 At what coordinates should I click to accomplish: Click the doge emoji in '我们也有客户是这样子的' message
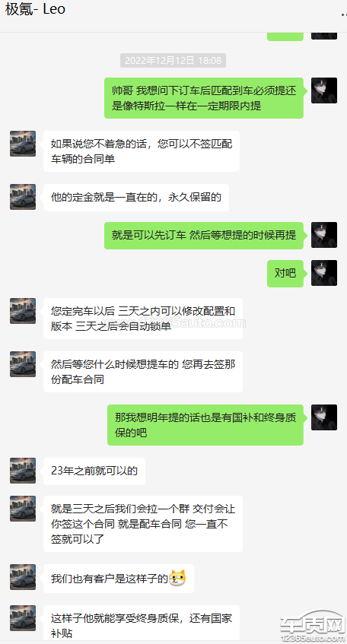[177, 579]
